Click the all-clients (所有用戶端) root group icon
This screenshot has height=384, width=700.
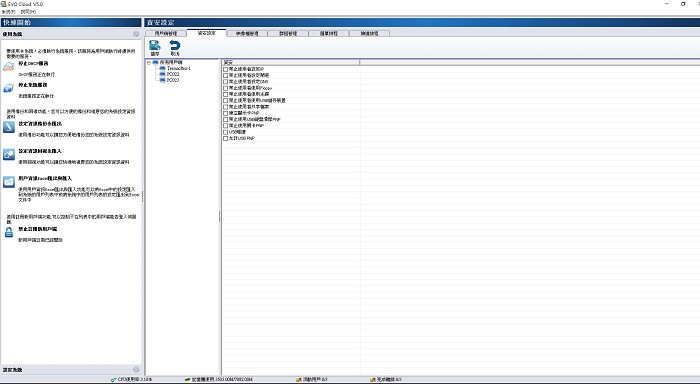156,62
